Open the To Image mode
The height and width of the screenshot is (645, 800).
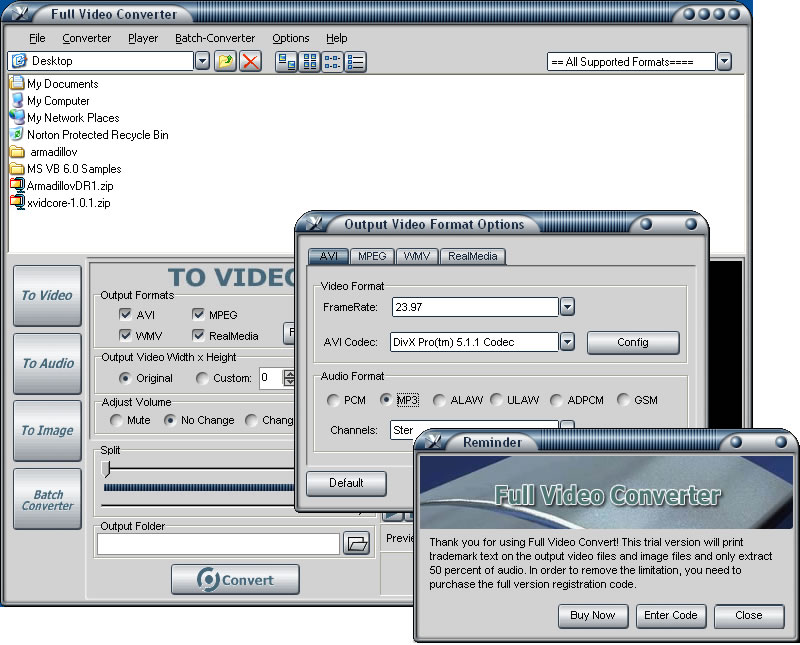pyautogui.click(x=47, y=431)
